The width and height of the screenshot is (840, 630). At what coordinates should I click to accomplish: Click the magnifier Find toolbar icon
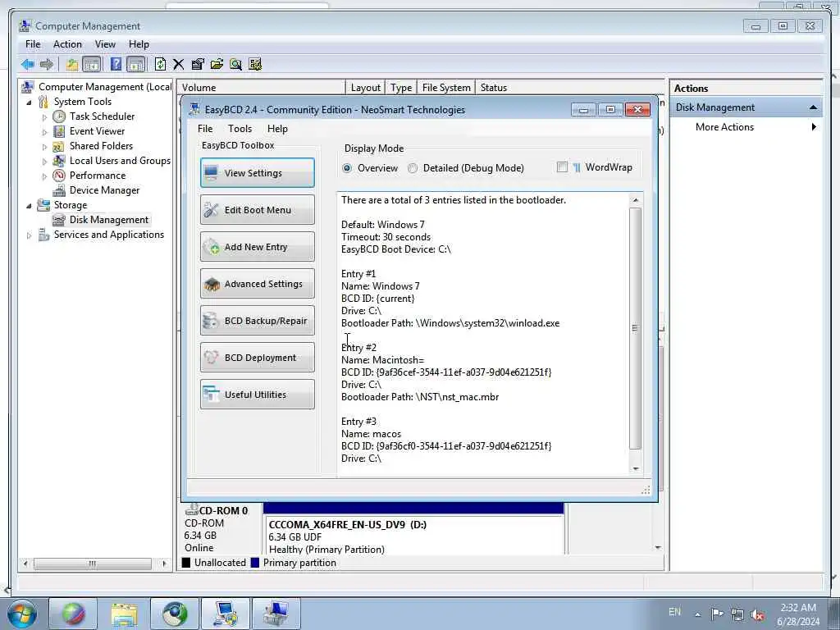pyautogui.click(x=235, y=65)
